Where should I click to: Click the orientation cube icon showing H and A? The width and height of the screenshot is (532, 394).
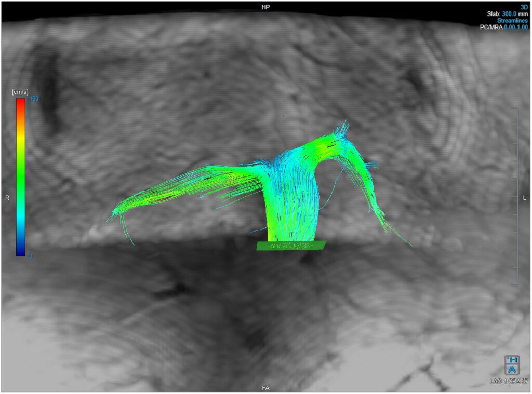(512, 365)
